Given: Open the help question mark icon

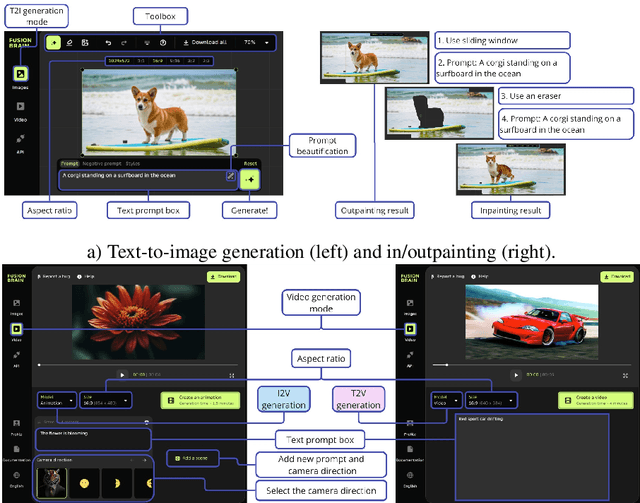Looking at the screenshot, I should [163, 43].
